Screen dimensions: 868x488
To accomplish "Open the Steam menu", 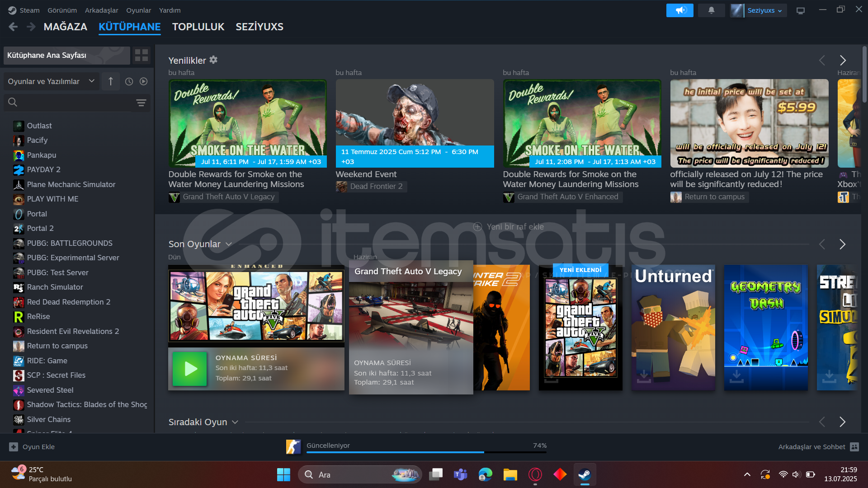I will 29,10.
